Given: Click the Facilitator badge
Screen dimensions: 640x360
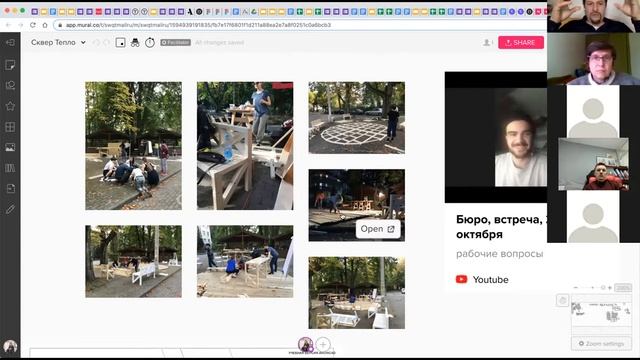Looking at the screenshot, I should 176,42.
